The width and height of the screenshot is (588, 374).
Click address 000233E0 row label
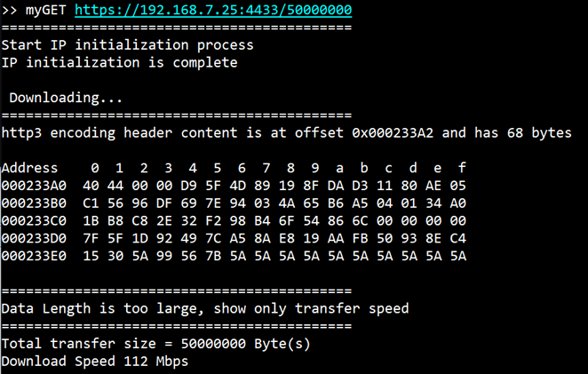click(34, 256)
